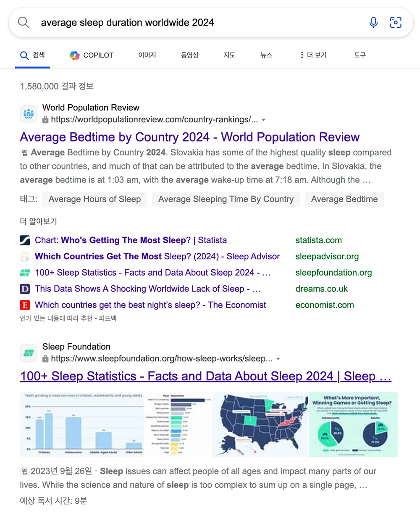Click lock icon before sleepfoundation URL
The image size is (420, 513).
tap(45, 359)
